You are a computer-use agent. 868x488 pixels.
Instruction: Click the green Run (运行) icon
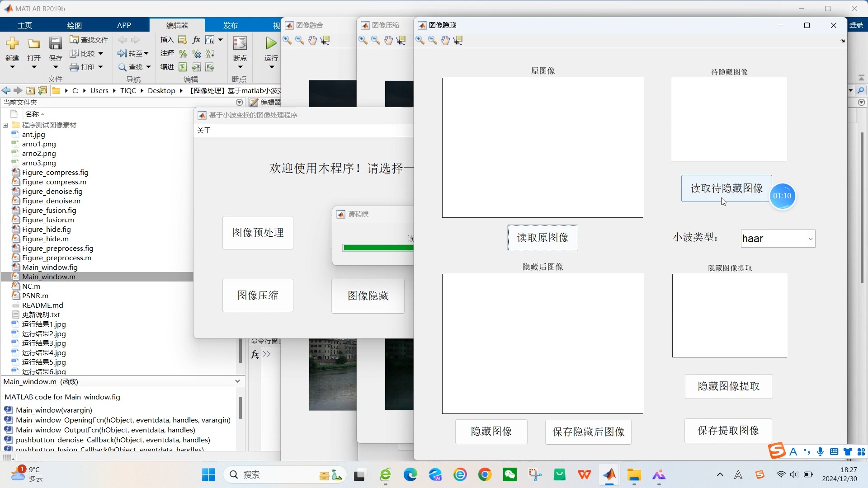[271, 43]
